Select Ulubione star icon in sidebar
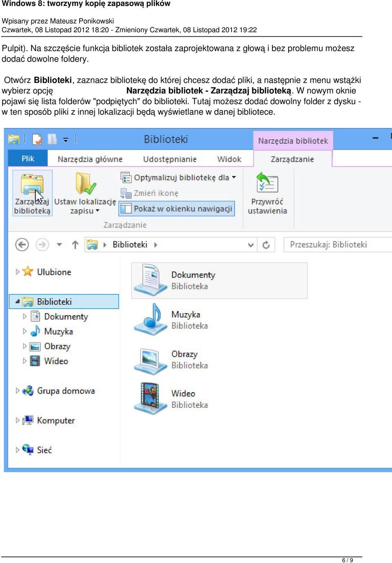This screenshot has width=392, height=563. [28, 271]
